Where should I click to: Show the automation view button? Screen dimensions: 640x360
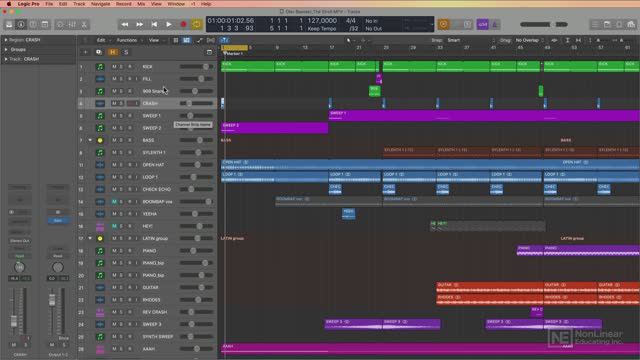click(200, 40)
